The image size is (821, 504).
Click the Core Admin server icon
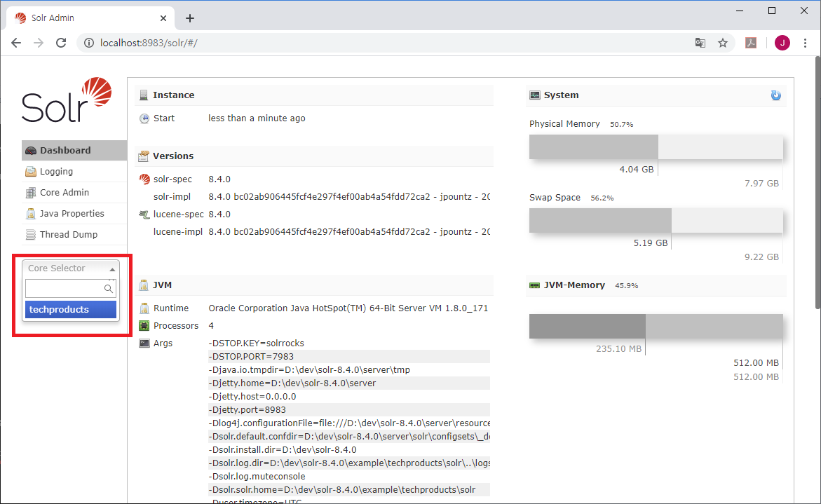31,193
